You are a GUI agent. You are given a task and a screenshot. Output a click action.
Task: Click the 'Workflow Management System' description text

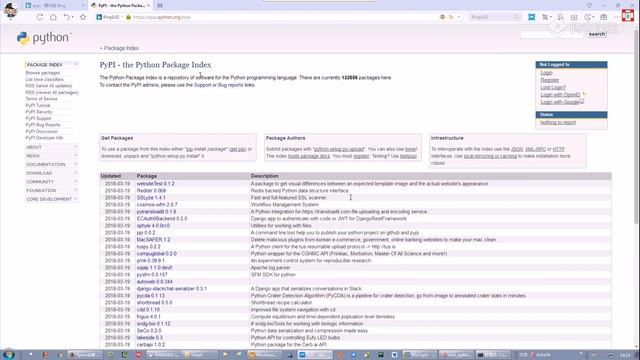pos(284,204)
